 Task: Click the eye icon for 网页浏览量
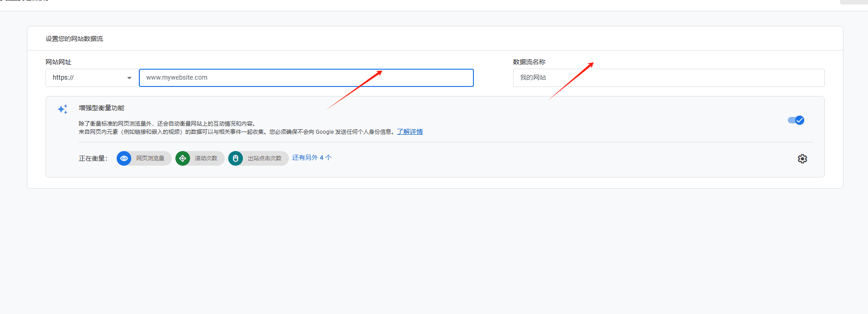124,158
